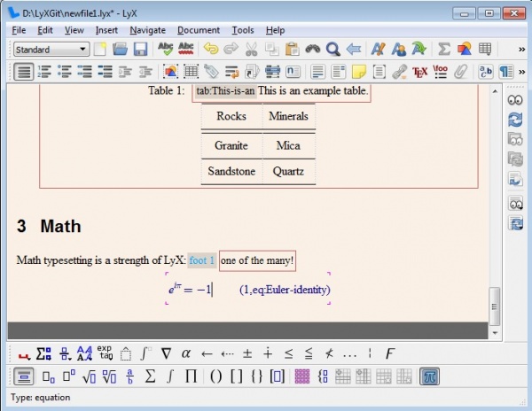The height and width of the screenshot is (411, 532).
Task: Click the View document (eyes) icon
Action: [514, 101]
